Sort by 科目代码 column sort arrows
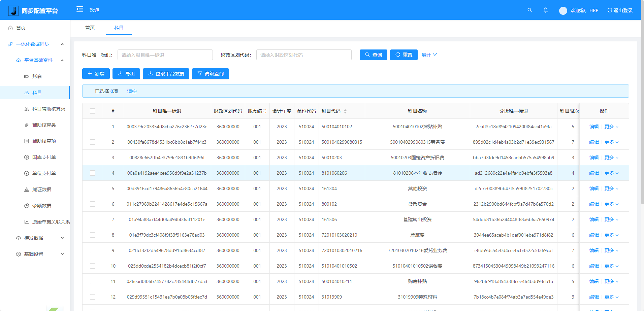Viewport: 644px width, 311px height. click(x=345, y=111)
